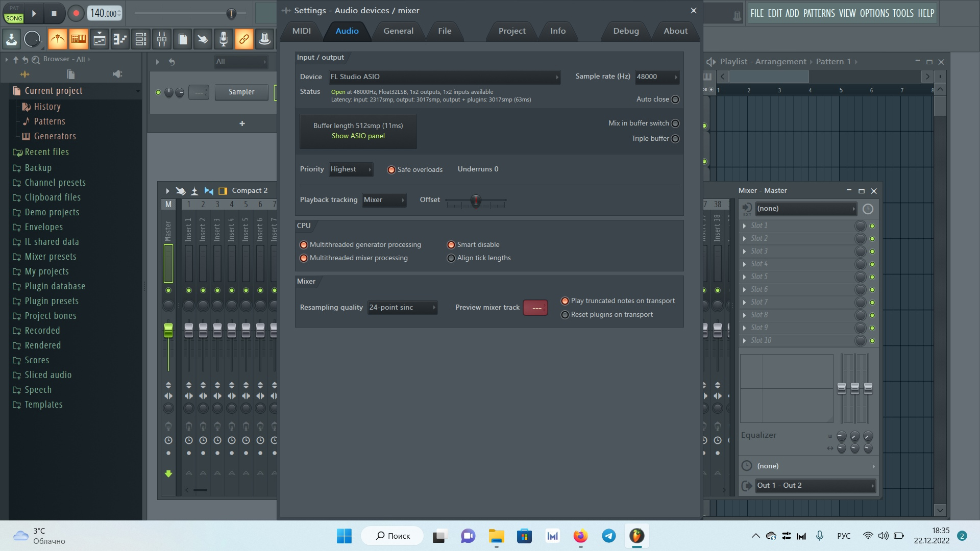Drag the Offset playback slider
This screenshot has width=980, height=551.
(476, 200)
